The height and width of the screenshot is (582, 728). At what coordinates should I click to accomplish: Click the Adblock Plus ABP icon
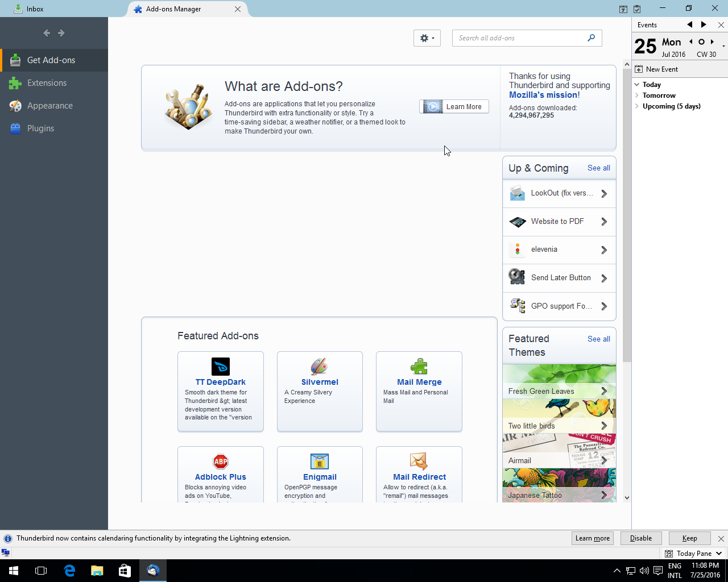click(221, 462)
